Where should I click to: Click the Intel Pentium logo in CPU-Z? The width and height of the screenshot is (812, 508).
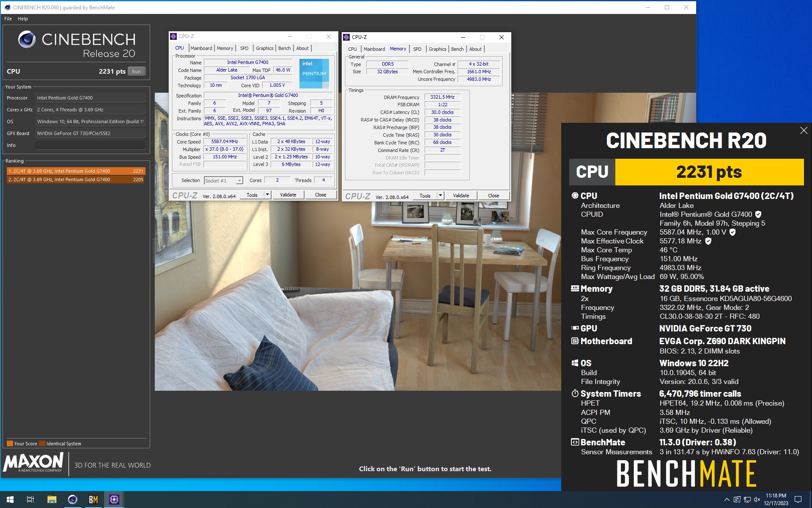tap(314, 74)
